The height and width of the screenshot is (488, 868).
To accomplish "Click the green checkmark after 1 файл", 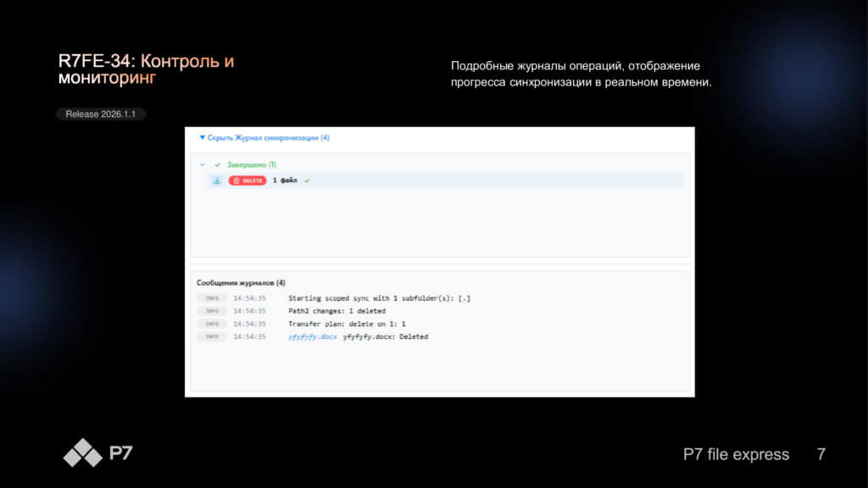I will point(307,180).
